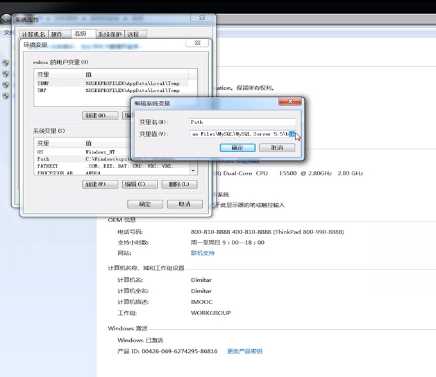Click 确定 in Environment Variables dialog

click(145, 204)
